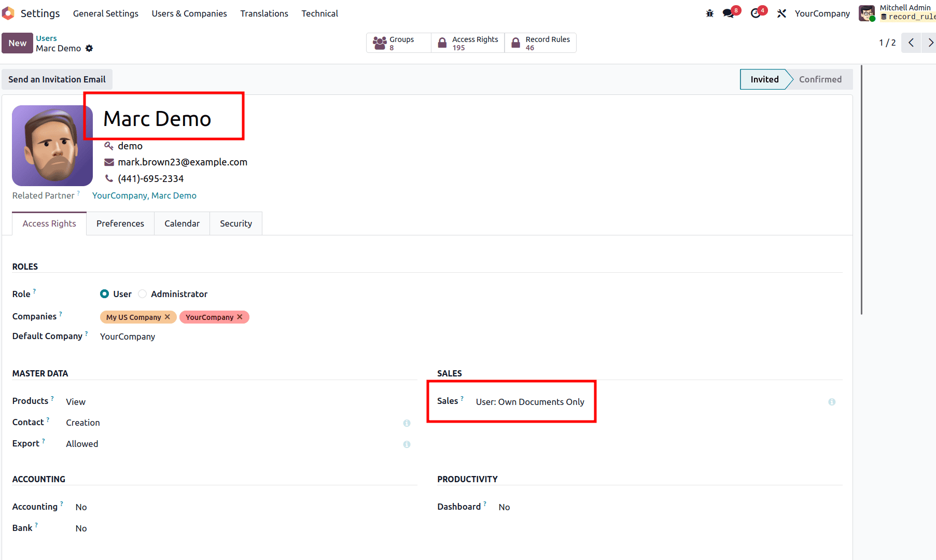Edit the email address field
The width and height of the screenshot is (936, 560).
[x=183, y=162]
